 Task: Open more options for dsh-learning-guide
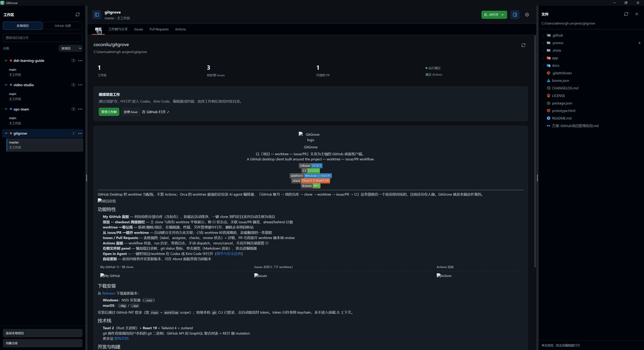(x=80, y=61)
